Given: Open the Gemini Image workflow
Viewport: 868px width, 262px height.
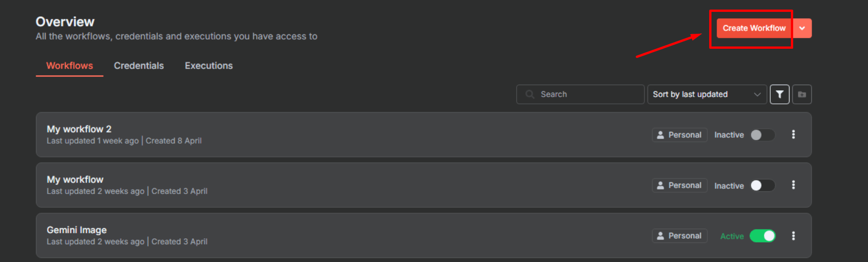Looking at the screenshot, I should pos(77,230).
